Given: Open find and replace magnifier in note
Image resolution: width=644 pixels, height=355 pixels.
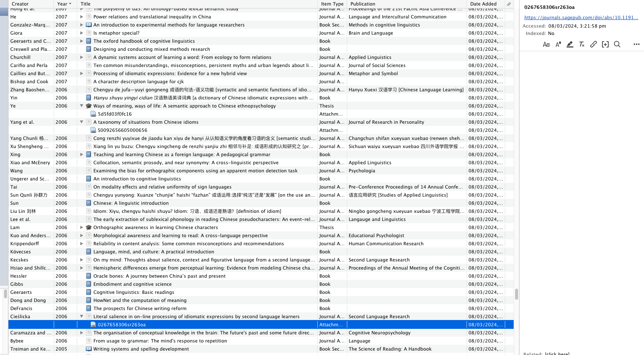Looking at the screenshot, I should tap(617, 45).
